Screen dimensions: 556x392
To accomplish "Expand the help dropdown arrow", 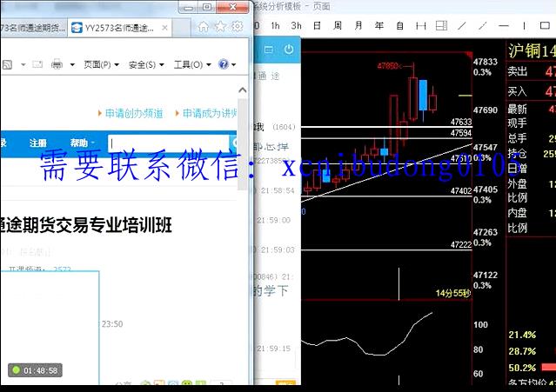I will click(233, 65).
